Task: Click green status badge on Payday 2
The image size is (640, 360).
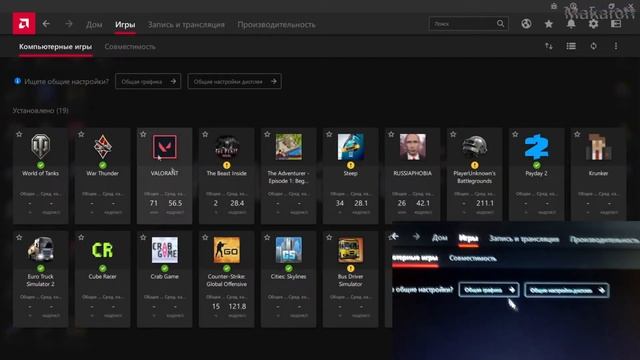Action: click(537, 165)
